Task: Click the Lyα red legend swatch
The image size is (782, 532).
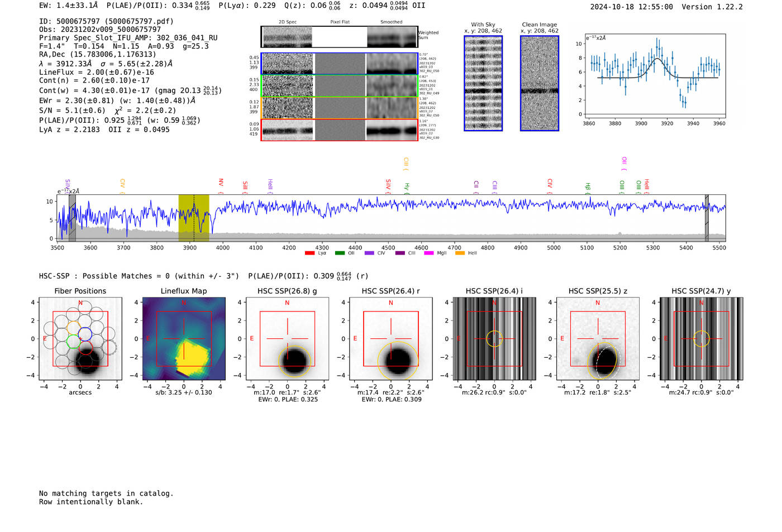Action: tap(309, 253)
